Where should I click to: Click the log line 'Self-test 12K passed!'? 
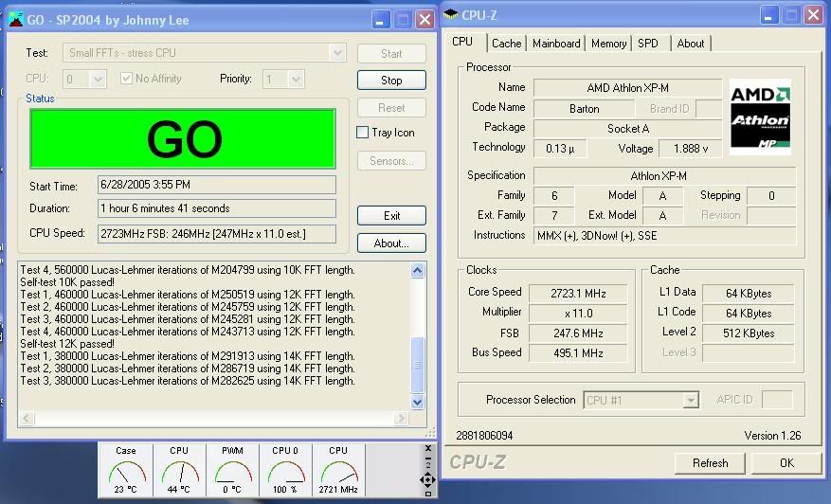(67, 343)
